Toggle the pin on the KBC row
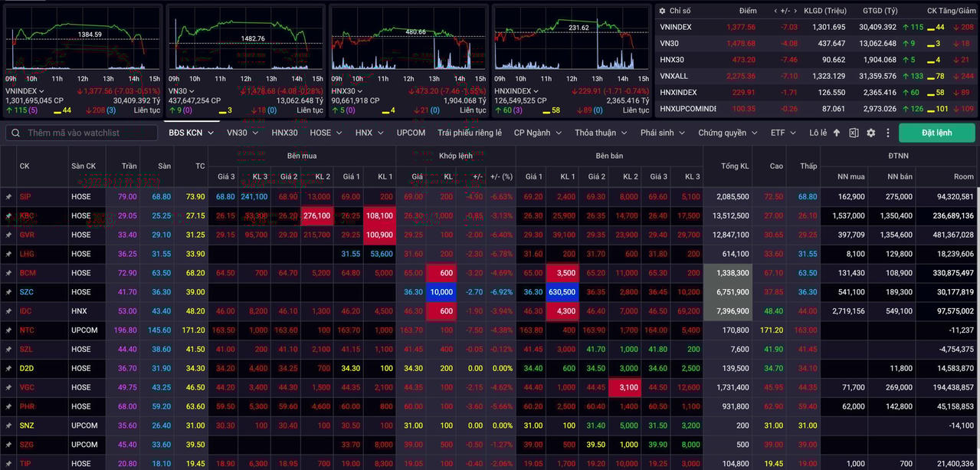Viewport: 980px width, 470px height. 8,216
